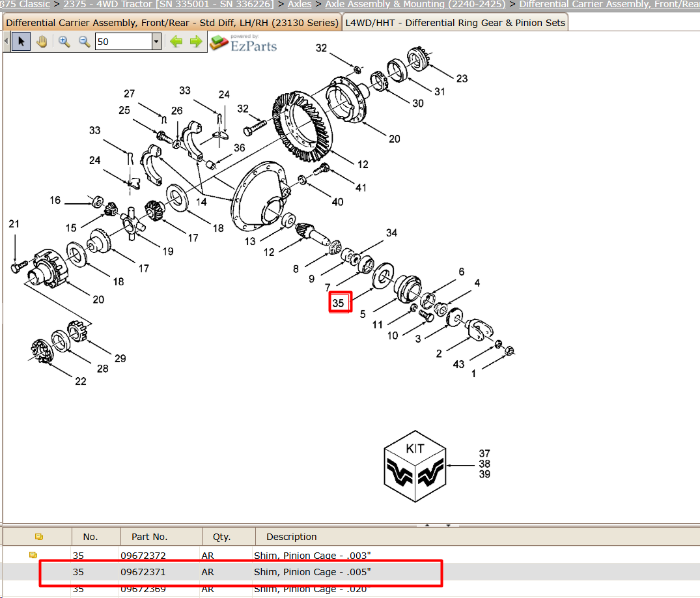This screenshot has height=598, width=700.
Task: Open the zoom percentage dropdown arrow
Action: tap(156, 42)
